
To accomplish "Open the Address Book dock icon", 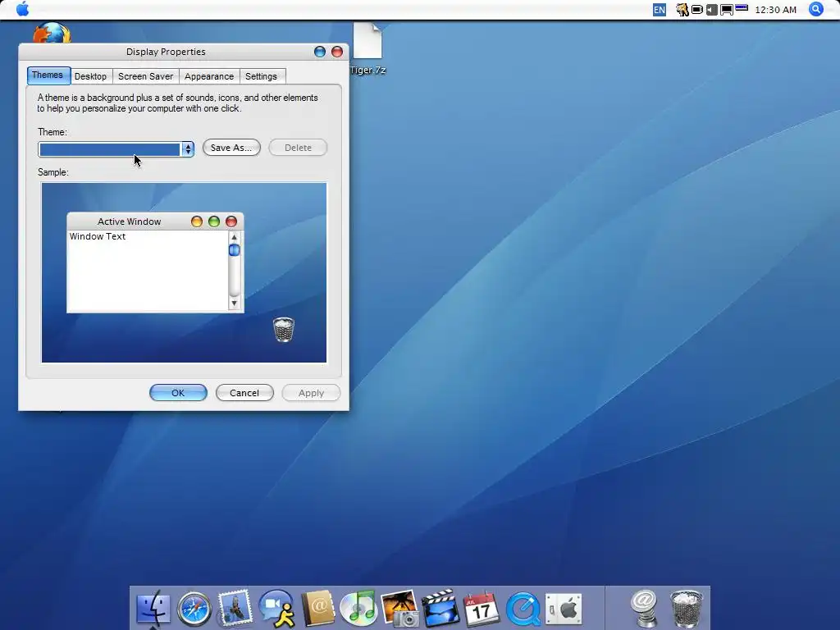I will click(x=318, y=609).
